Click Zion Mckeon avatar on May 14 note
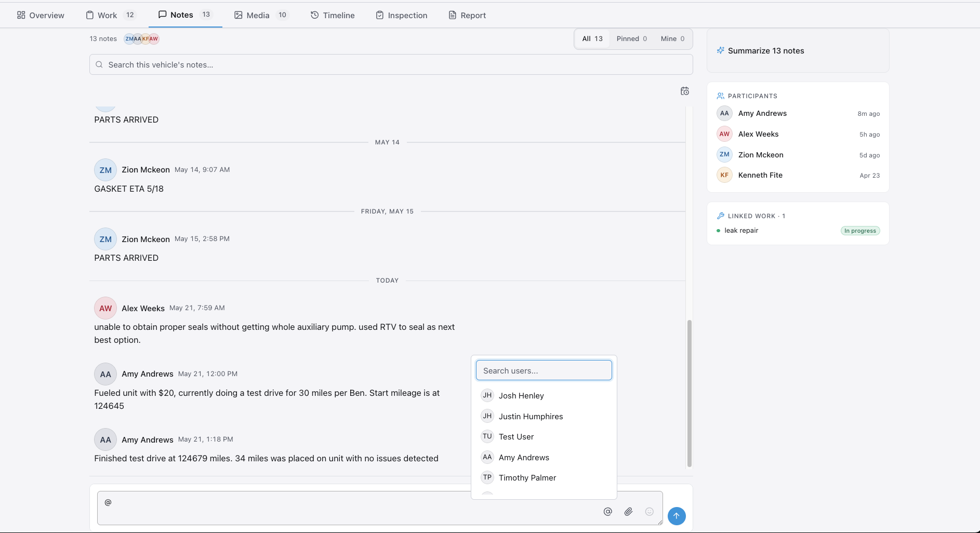This screenshot has height=533, width=980. [105, 170]
